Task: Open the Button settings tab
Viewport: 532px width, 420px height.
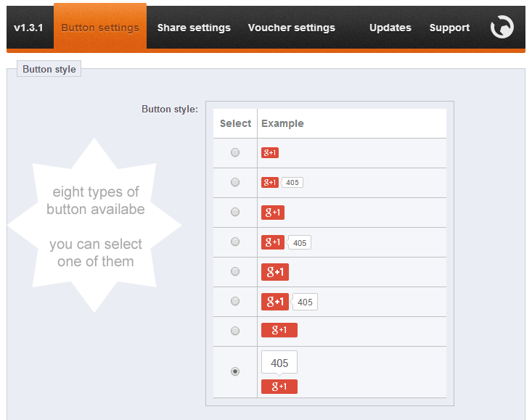Action: pyautogui.click(x=100, y=28)
